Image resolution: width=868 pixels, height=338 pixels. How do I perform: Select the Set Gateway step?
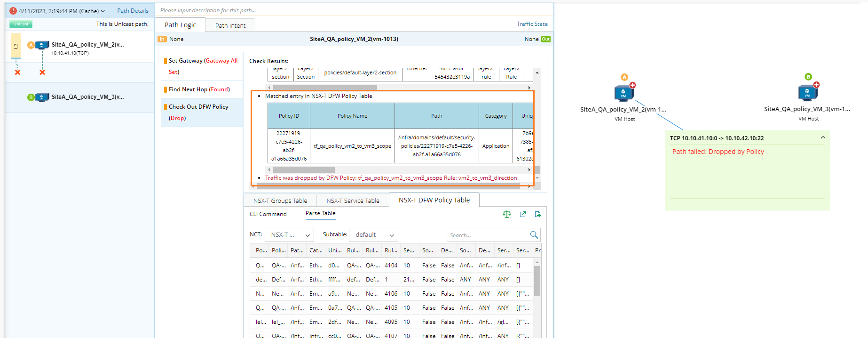[x=203, y=66]
